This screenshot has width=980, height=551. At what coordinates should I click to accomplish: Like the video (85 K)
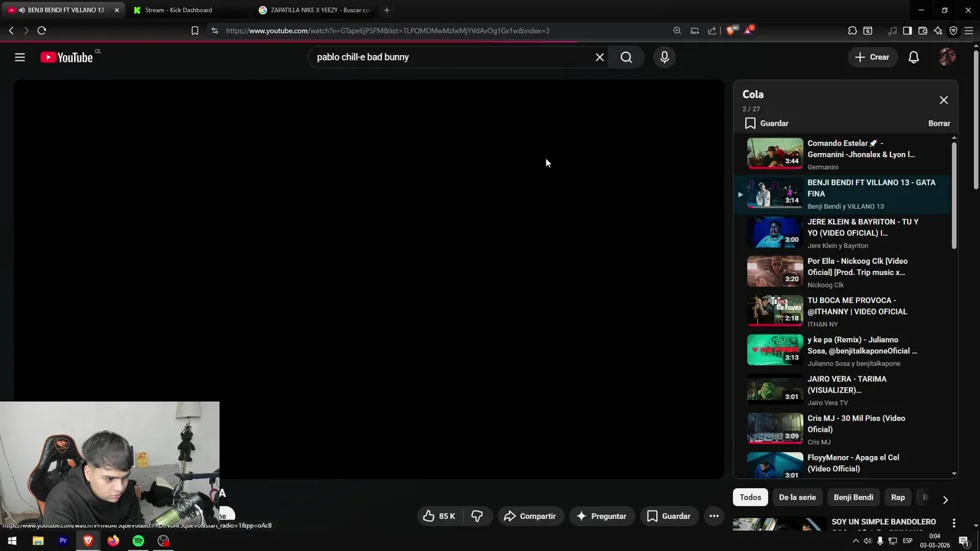(x=439, y=517)
